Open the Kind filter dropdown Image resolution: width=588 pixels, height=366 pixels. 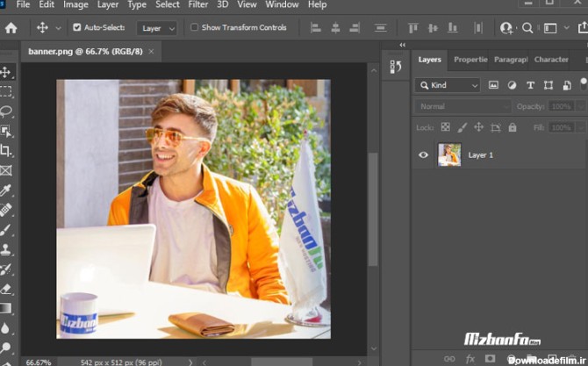pyautogui.click(x=448, y=85)
